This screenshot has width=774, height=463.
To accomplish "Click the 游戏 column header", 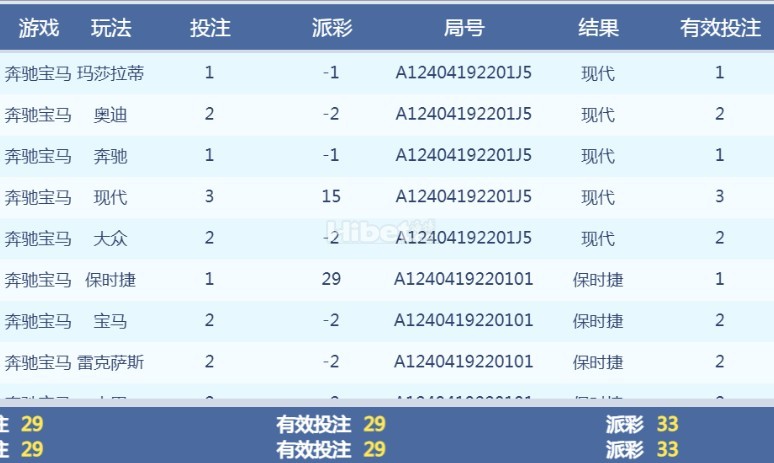I will [39, 28].
